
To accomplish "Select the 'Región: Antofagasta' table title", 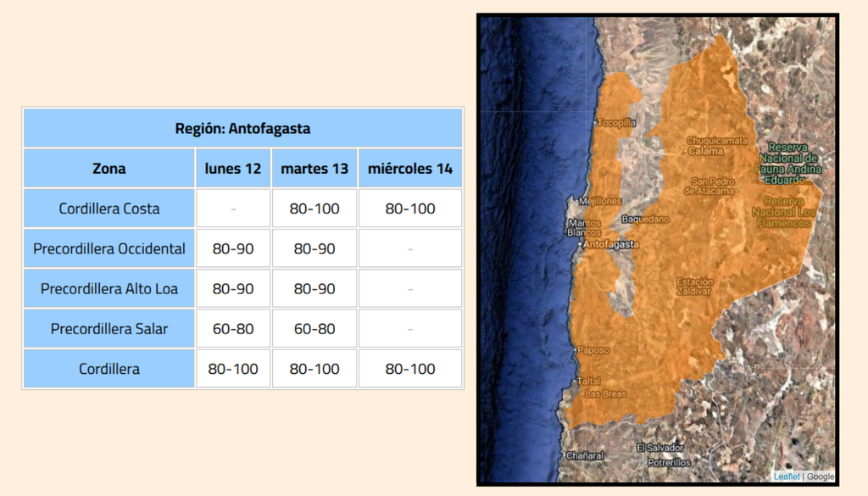I will pyautogui.click(x=242, y=128).
